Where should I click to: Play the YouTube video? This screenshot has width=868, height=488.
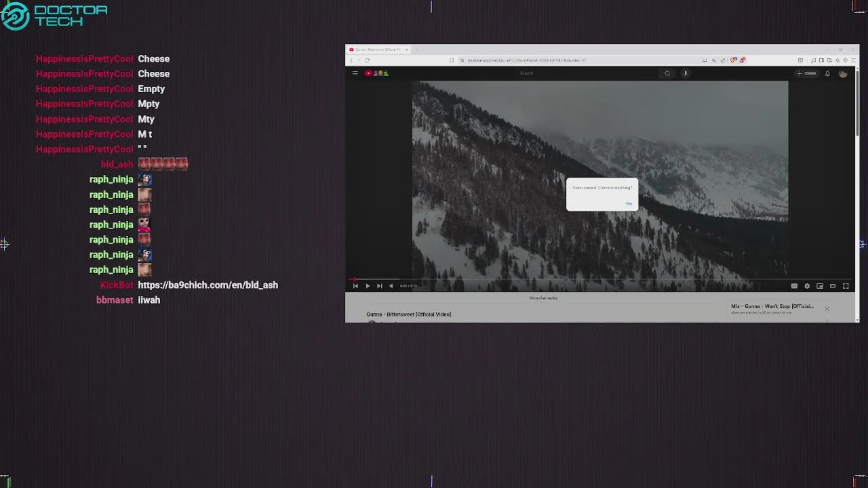(x=368, y=286)
